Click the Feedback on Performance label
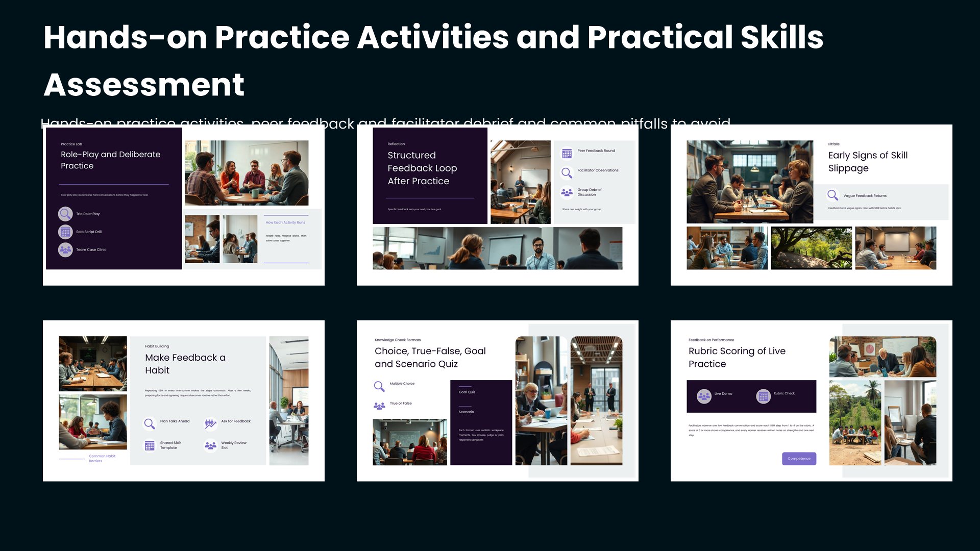980x551 pixels. tap(711, 340)
